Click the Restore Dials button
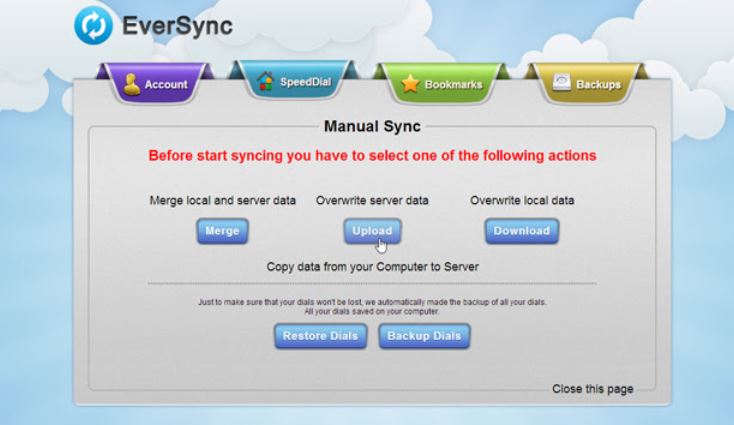Screen dimensions: 734x425 coord(320,336)
